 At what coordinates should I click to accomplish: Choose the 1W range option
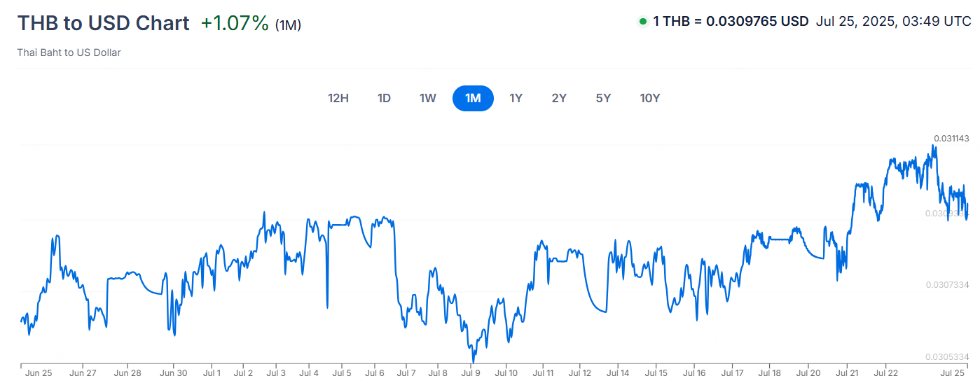(428, 98)
